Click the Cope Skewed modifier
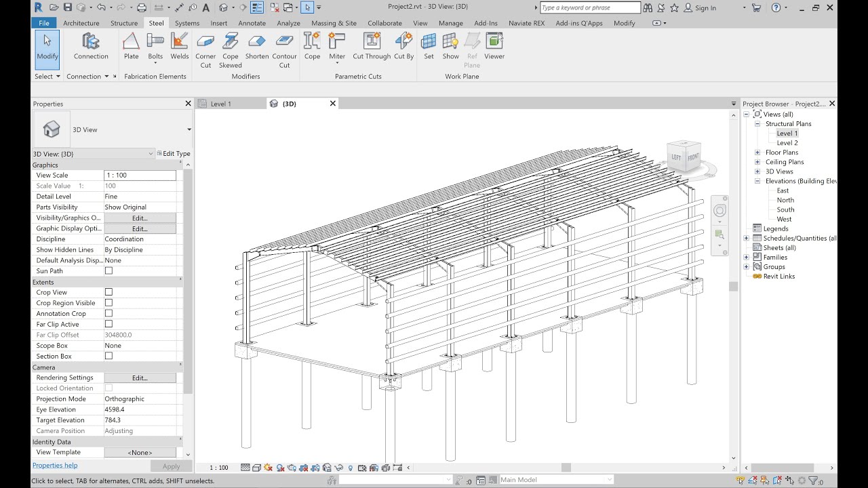 coord(231,51)
